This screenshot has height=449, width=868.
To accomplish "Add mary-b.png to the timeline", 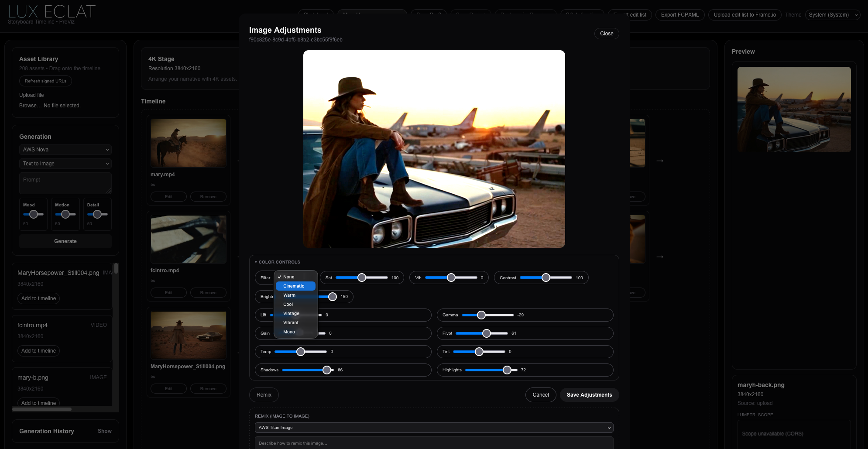I will point(38,403).
